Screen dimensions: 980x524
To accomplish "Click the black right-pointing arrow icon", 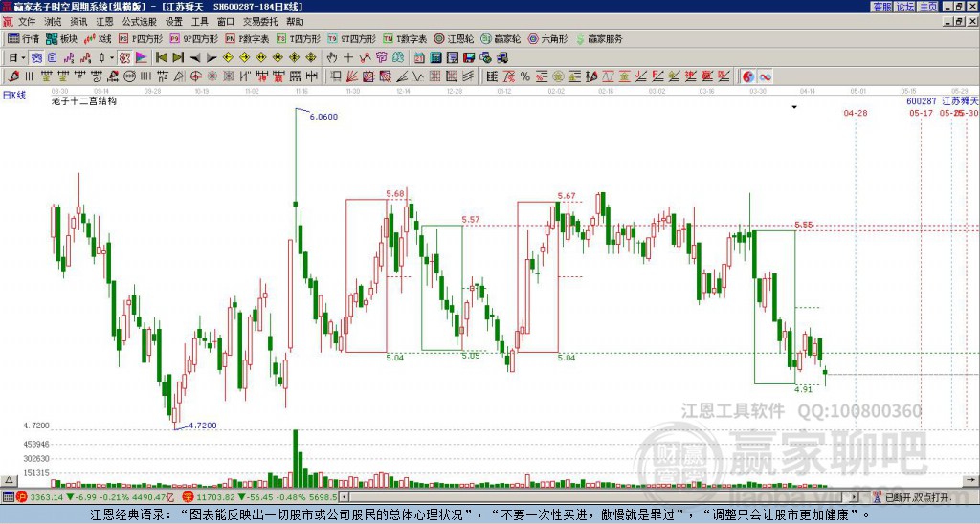I will (212, 57).
